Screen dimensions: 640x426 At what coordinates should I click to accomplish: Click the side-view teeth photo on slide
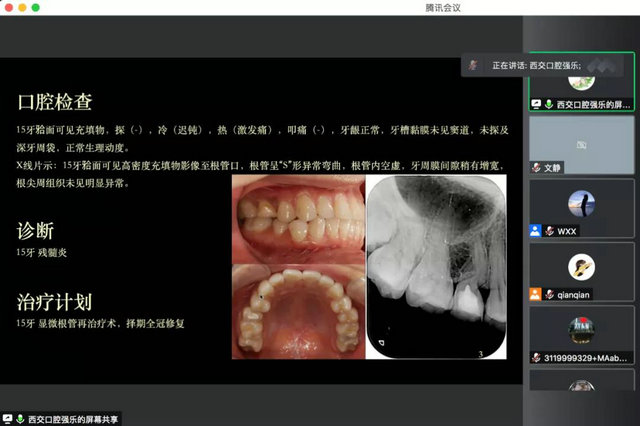(298, 219)
